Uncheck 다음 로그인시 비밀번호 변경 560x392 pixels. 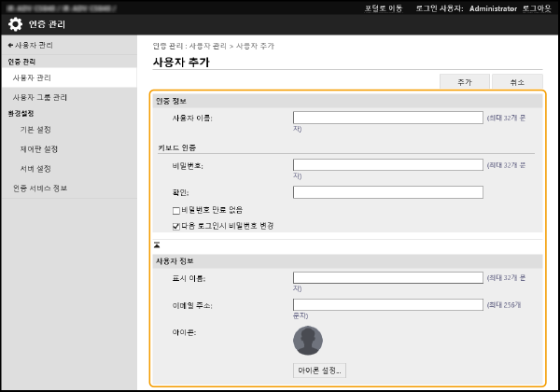(x=176, y=225)
